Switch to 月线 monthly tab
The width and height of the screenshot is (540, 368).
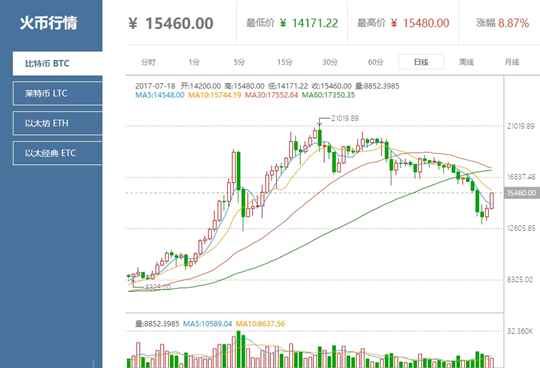[x=512, y=62]
